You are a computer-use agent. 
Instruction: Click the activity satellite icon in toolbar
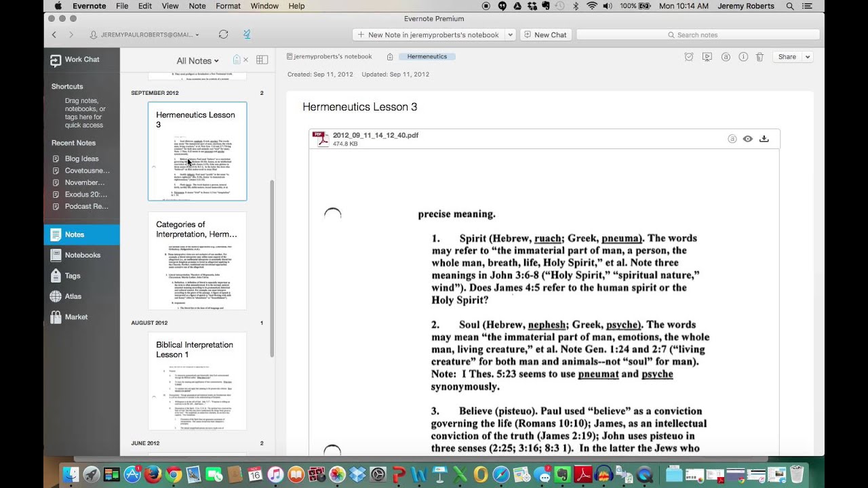(x=247, y=35)
